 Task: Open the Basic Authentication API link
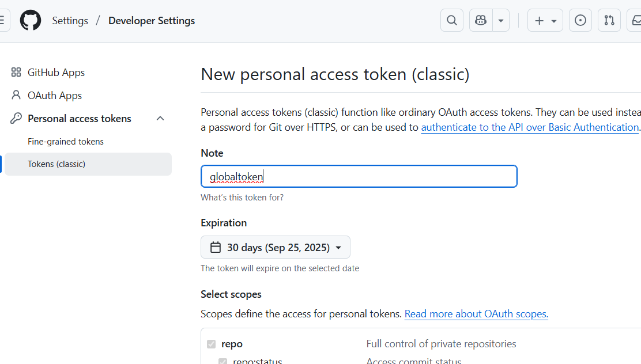[x=530, y=127]
